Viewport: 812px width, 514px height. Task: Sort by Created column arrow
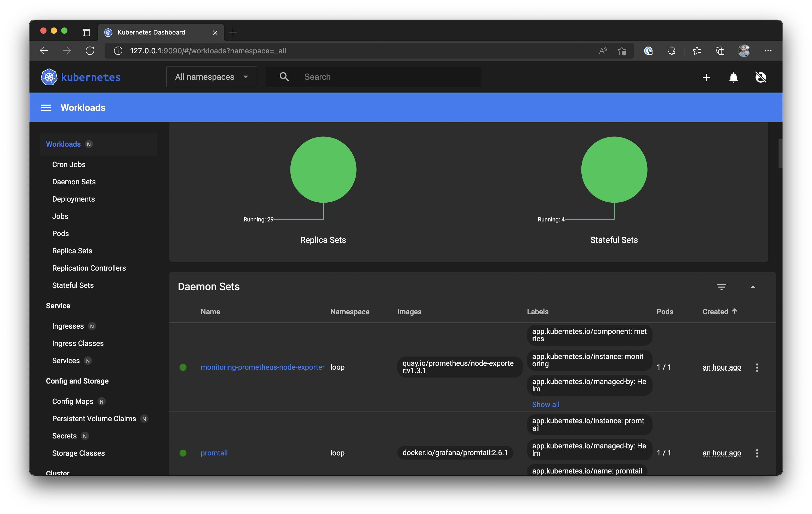734,311
